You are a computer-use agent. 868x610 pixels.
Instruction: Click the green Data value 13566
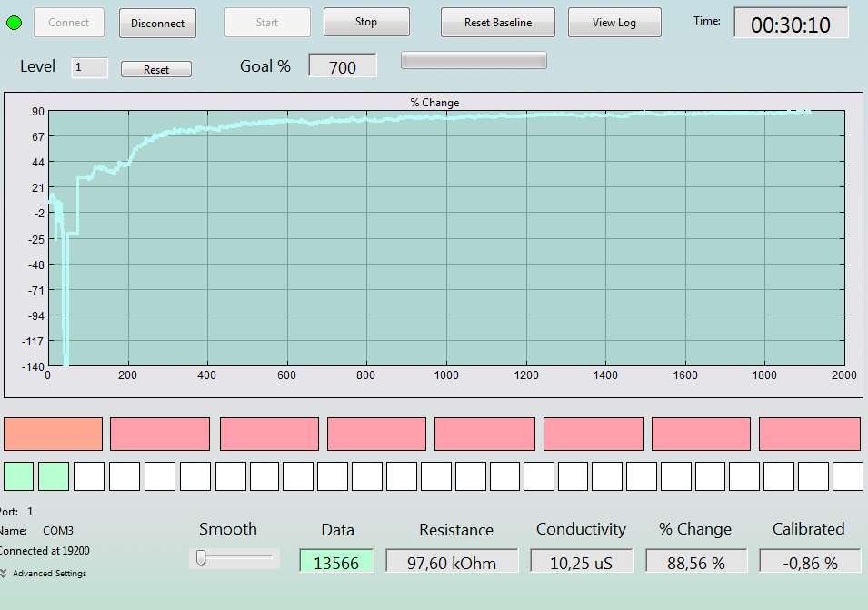336,561
